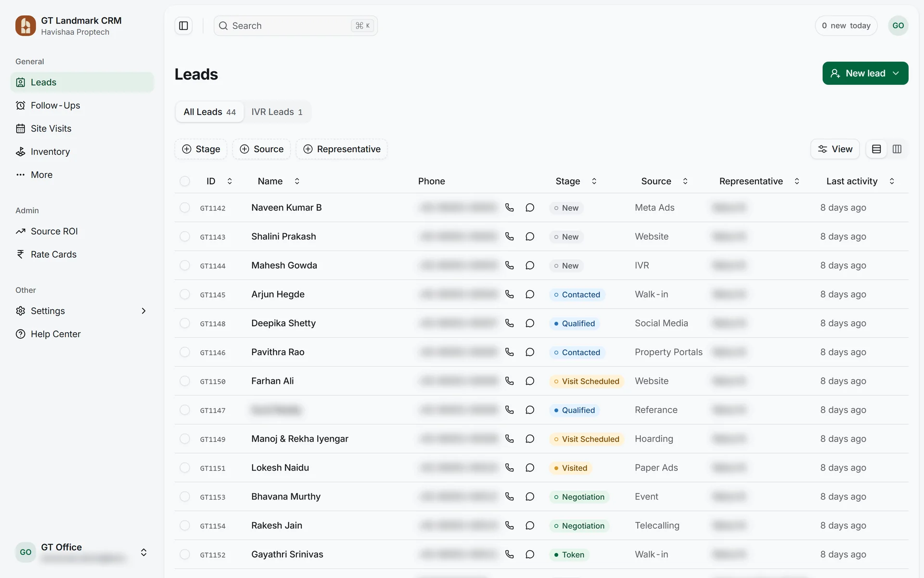Add a Source filter
This screenshot has height=578, width=924.
(x=262, y=149)
